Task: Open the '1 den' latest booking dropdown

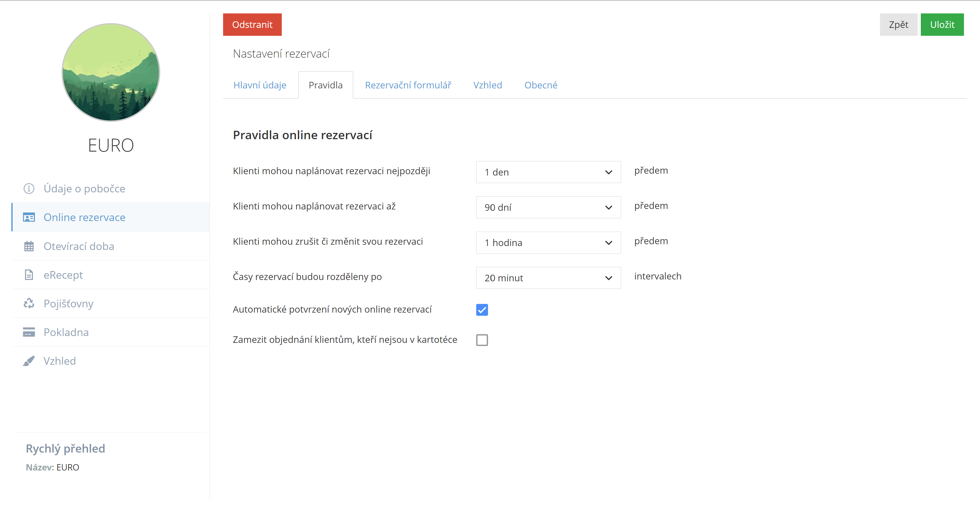Action: click(x=548, y=172)
